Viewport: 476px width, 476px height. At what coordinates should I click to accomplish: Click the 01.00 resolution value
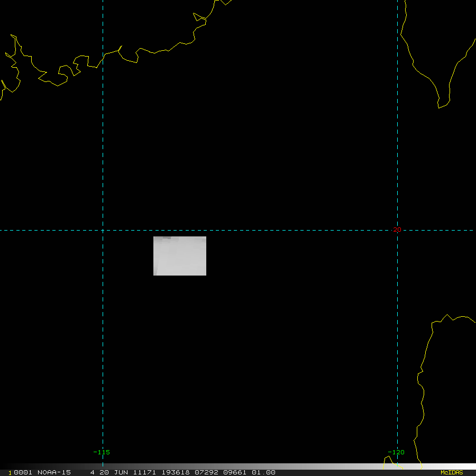click(263, 472)
